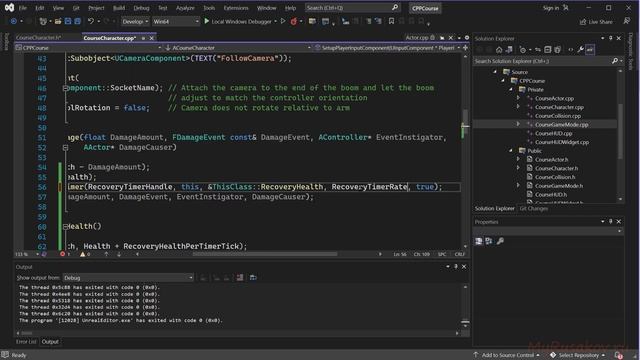
Task: Click search magnifier in the title bar
Action: [395, 8]
